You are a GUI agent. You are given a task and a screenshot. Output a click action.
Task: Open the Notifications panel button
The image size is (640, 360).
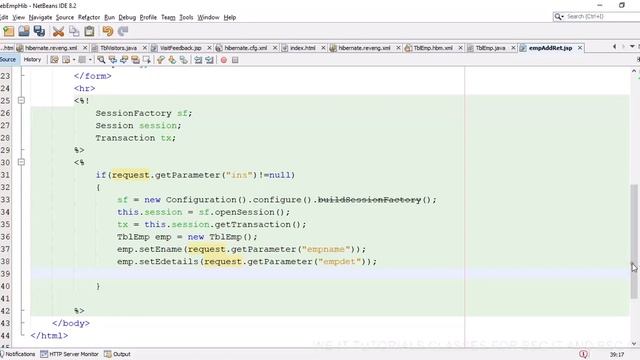(x=18, y=354)
